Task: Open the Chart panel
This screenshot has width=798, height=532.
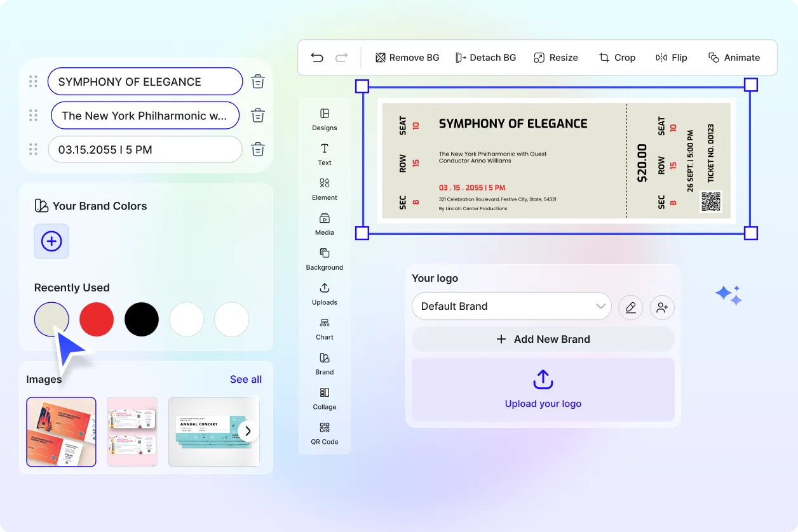Action: point(324,329)
